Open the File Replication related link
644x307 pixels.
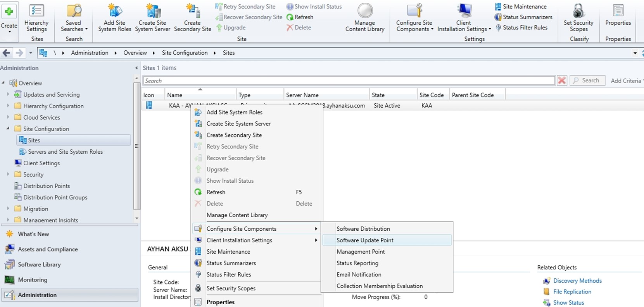click(x=572, y=292)
